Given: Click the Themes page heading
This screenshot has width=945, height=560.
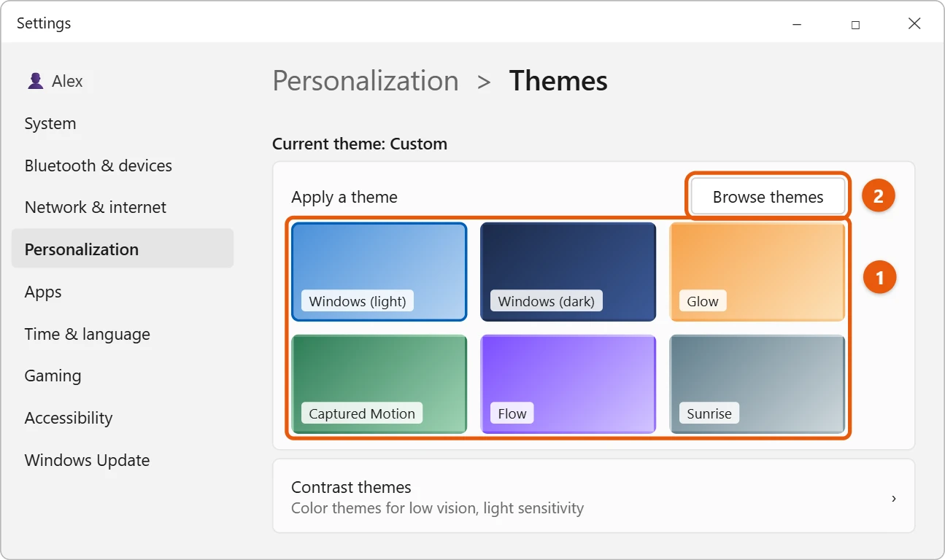Looking at the screenshot, I should (558, 81).
